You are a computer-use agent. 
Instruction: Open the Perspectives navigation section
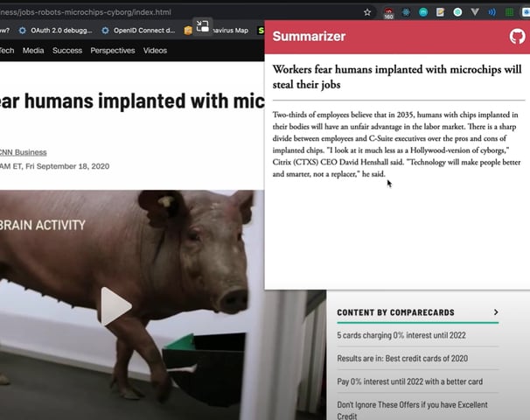[x=113, y=51]
